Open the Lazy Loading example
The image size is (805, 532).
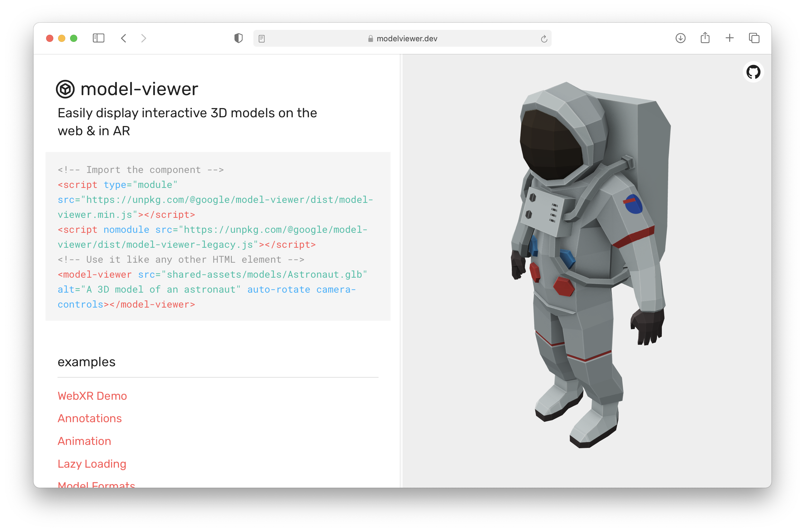92,463
